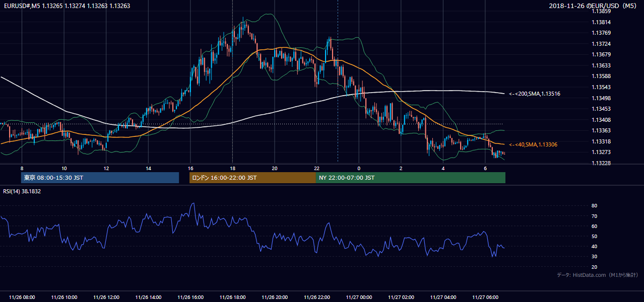This screenshot has height=302, width=644.
Task: Click price level 1.13543 on the axis
Action: (x=602, y=87)
